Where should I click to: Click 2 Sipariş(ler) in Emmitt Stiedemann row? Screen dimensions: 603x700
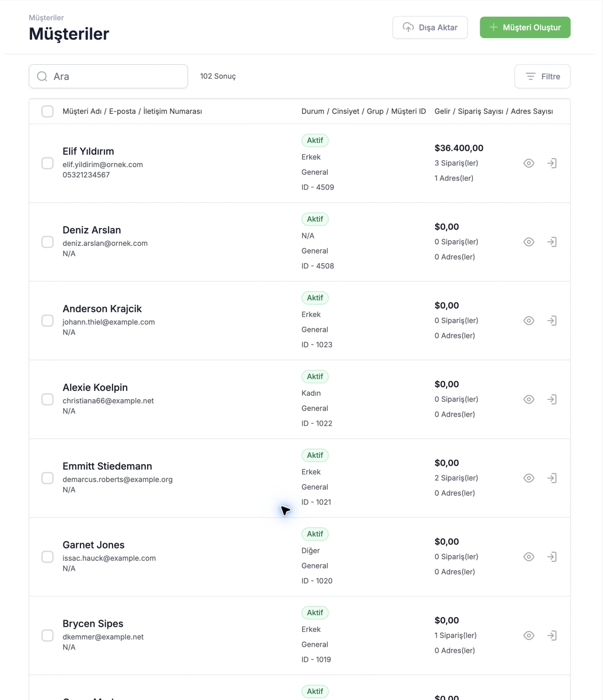[x=456, y=478]
